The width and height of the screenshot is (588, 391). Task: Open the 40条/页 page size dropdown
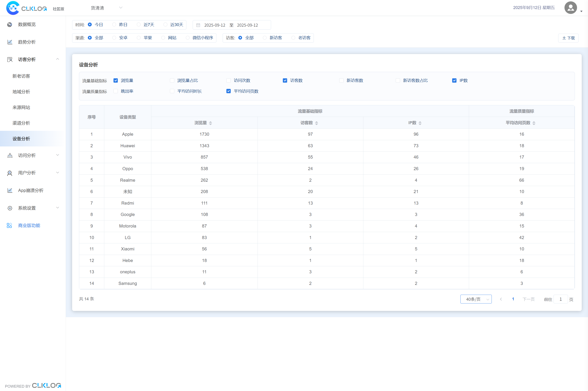[476, 299]
